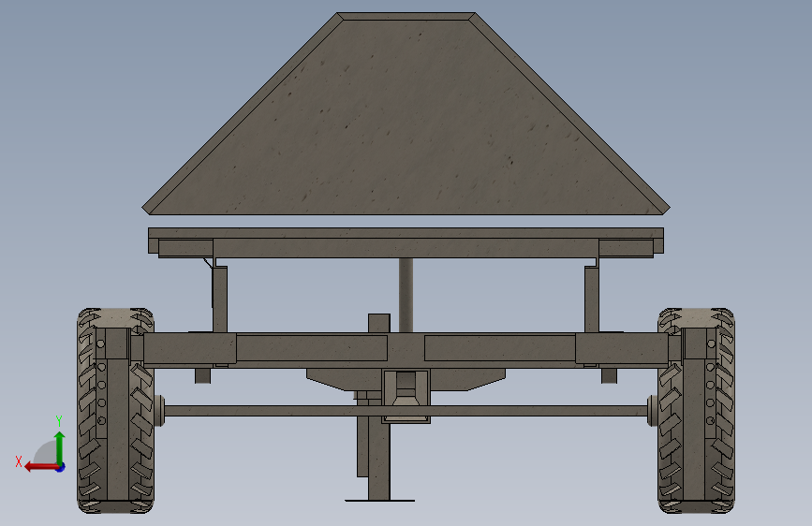Click the green Y axis arrow of the triad
The height and width of the screenshot is (526, 812).
tap(60, 447)
